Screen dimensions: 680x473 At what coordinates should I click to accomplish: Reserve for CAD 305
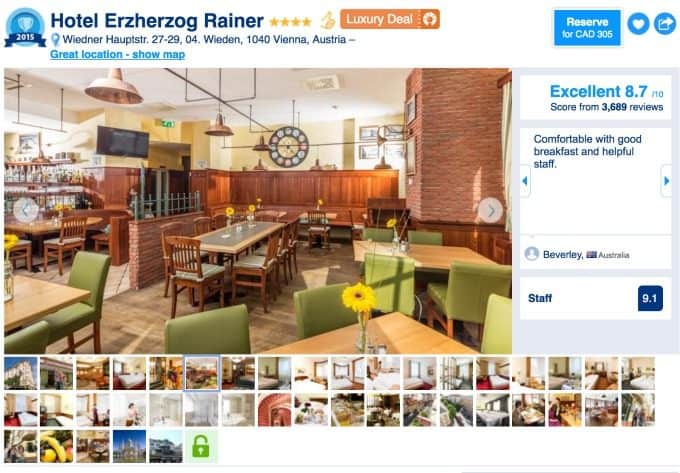point(587,28)
